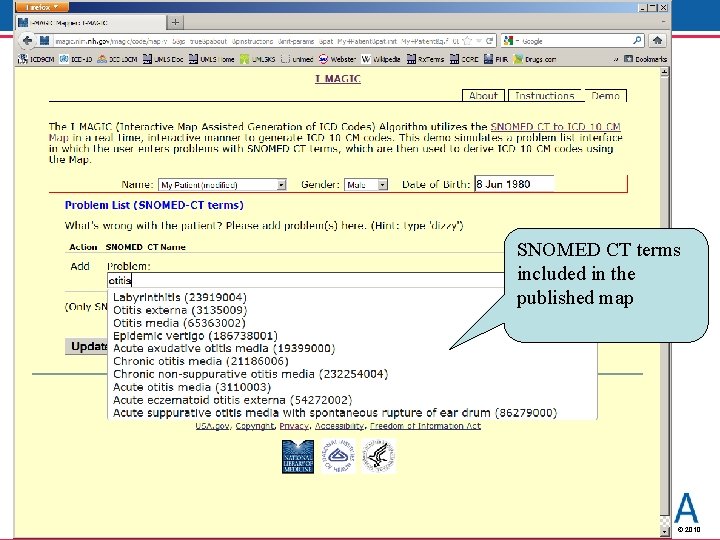Viewport: 720px width, 540px height.
Task: Open the patient Name dropdown
Action: coord(223,185)
